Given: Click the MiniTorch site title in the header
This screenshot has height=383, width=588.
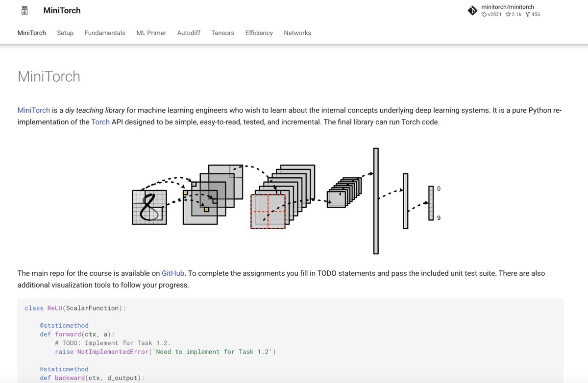Looking at the screenshot, I should point(62,10).
